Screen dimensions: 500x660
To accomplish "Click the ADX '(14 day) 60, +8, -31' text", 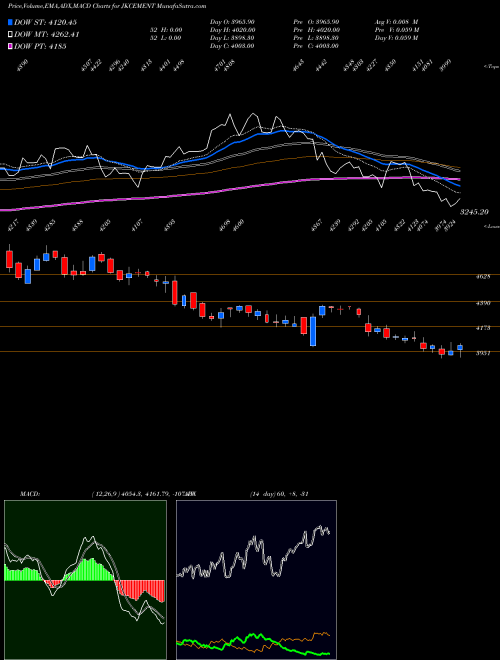I will 279,494.
